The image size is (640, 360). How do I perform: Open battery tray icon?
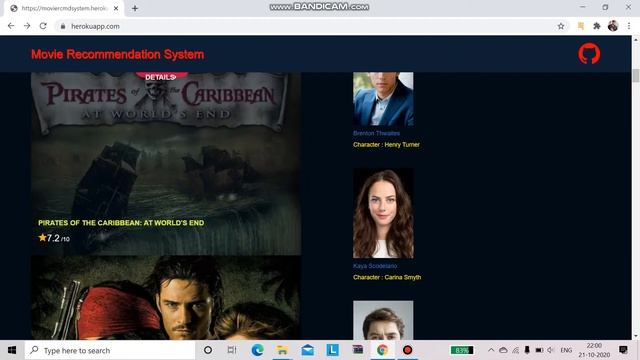point(539,350)
